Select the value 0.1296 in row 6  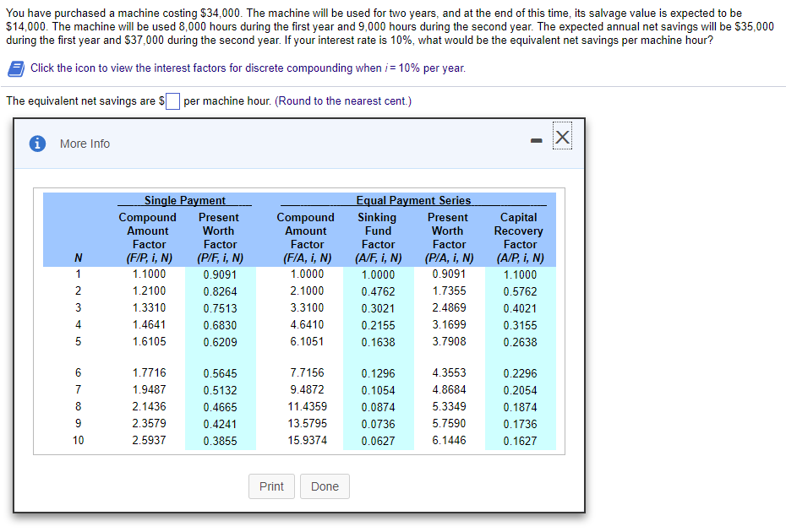click(378, 374)
